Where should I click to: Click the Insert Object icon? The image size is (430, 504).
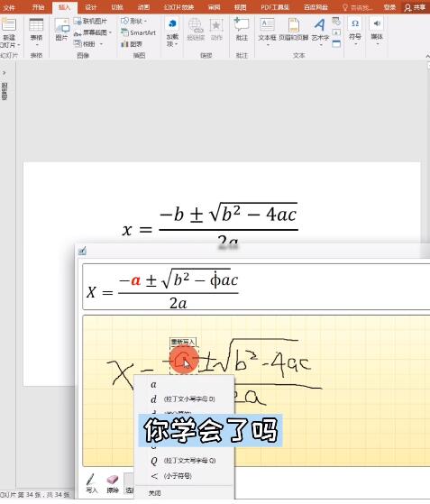336,43
